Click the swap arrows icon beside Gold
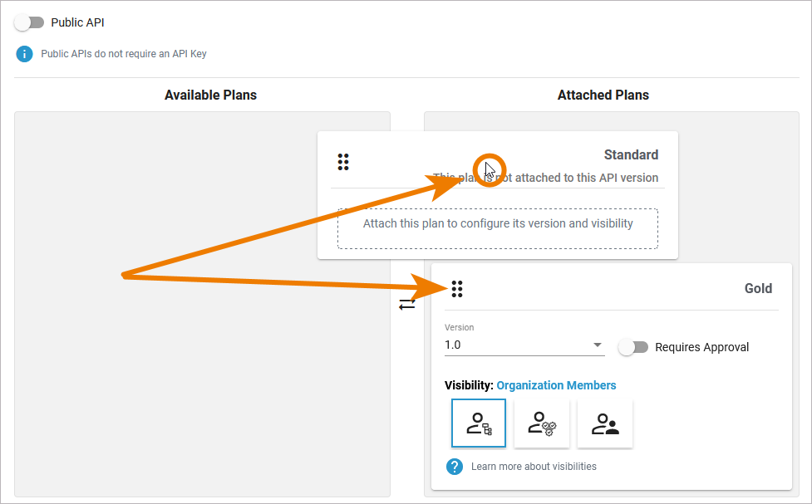812x504 pixels. 406,305
